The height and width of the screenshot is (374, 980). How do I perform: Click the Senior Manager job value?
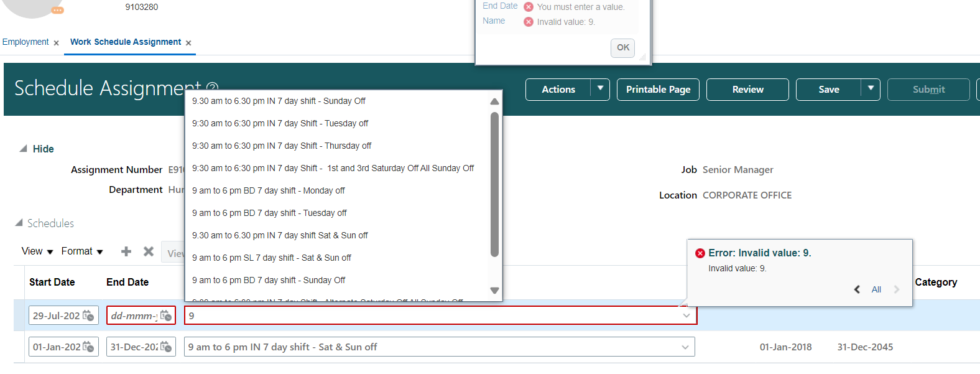pyautogui.click(x=738, y=170)
